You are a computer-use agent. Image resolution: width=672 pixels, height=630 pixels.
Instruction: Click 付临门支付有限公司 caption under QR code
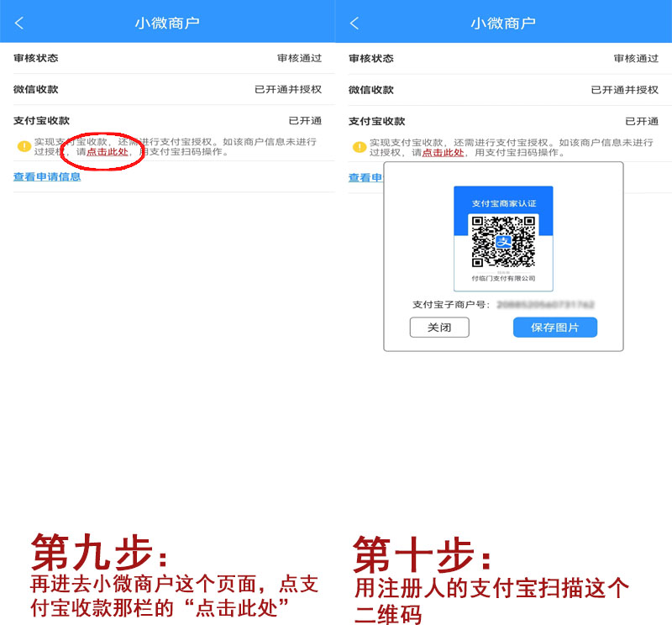(x=503, y=278)
